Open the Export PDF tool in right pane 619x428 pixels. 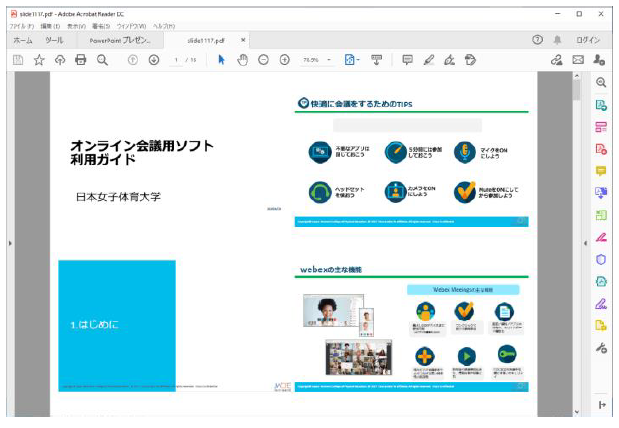pyautogui.click(x=601, y=105)
